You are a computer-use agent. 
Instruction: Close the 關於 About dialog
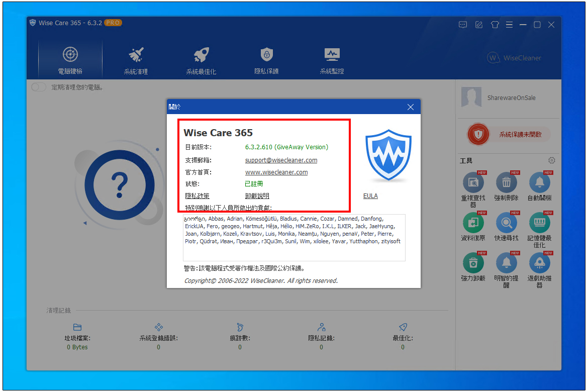coord(411,107)
